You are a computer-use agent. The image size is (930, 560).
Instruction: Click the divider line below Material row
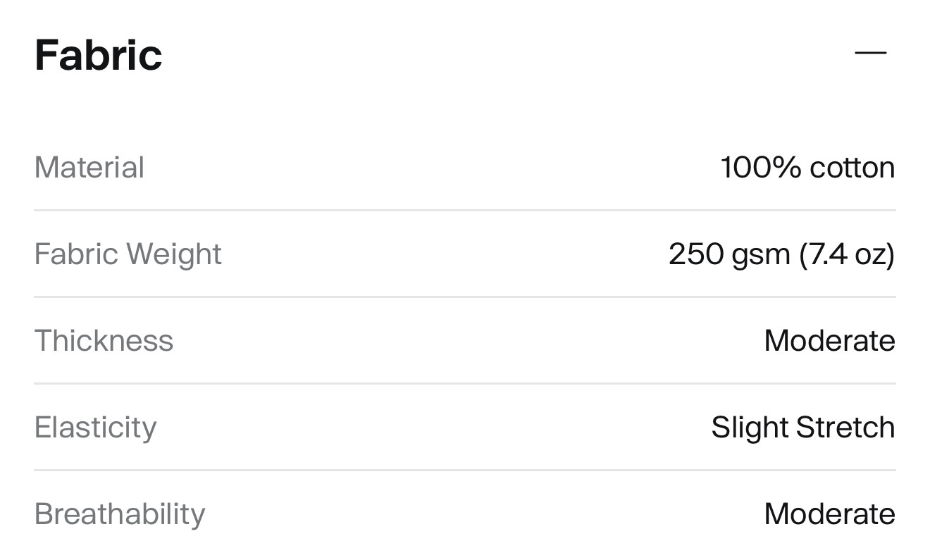[465, 210]
